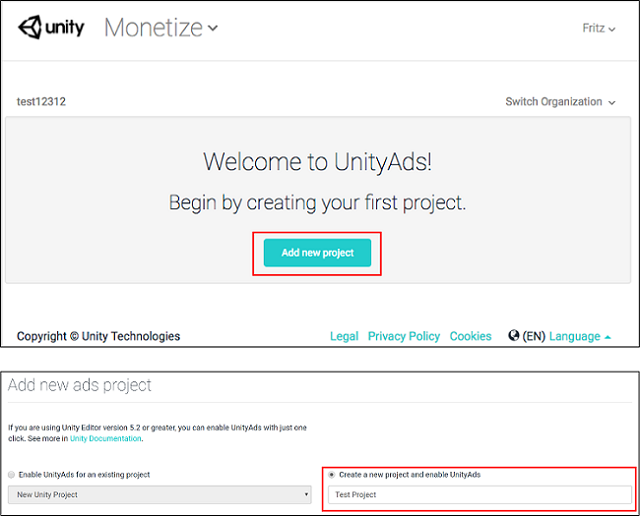This screenshot has width=640, height=516.
Task: Open the Monetize section menu
Action: point(161,27)
